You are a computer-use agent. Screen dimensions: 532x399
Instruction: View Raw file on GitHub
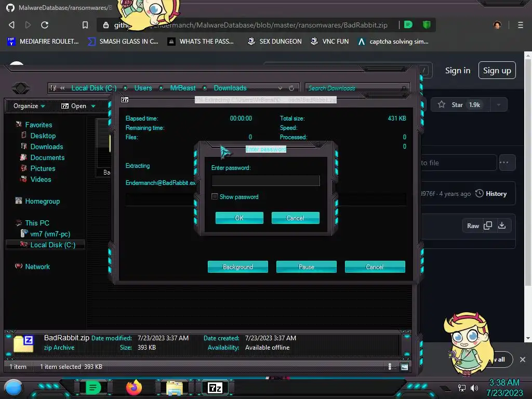click(473, 225)
